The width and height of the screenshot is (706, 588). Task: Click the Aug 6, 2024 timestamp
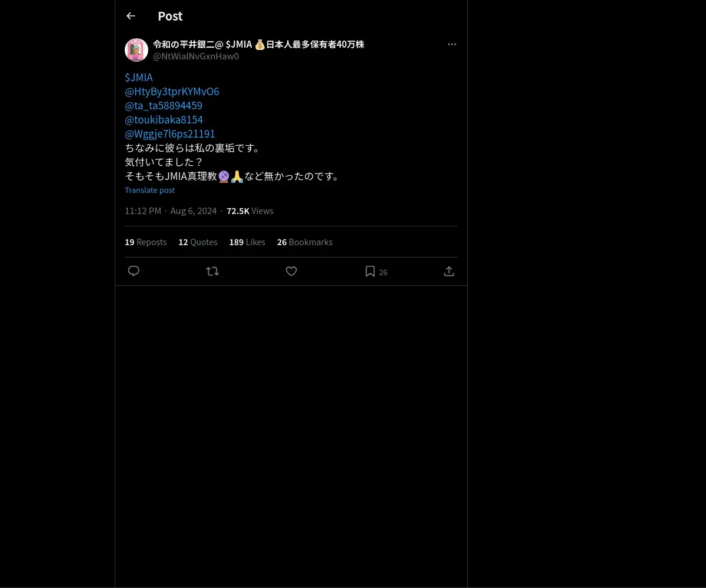[x=194, y=211]
